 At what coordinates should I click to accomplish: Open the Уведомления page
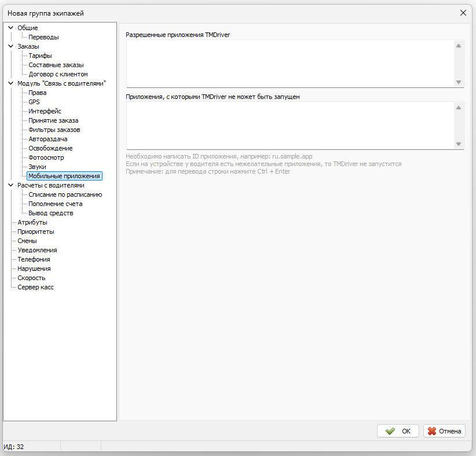point(37,250)
